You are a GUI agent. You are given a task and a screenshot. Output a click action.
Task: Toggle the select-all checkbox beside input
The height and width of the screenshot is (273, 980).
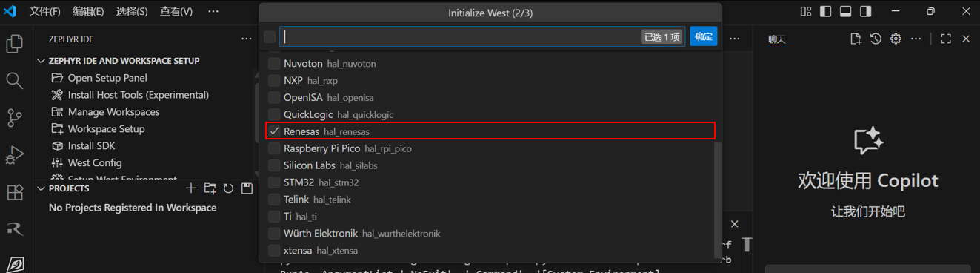click(x=270, y=37)
